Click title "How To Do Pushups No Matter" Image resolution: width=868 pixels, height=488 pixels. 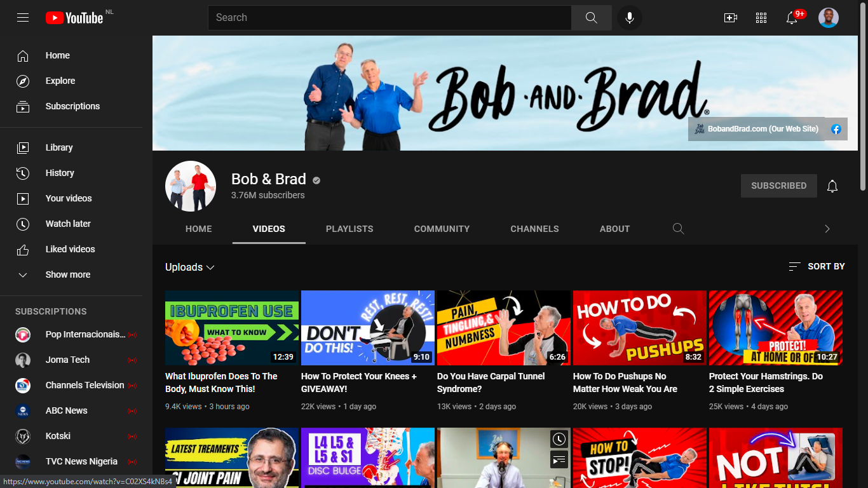[x=625, y=383]
